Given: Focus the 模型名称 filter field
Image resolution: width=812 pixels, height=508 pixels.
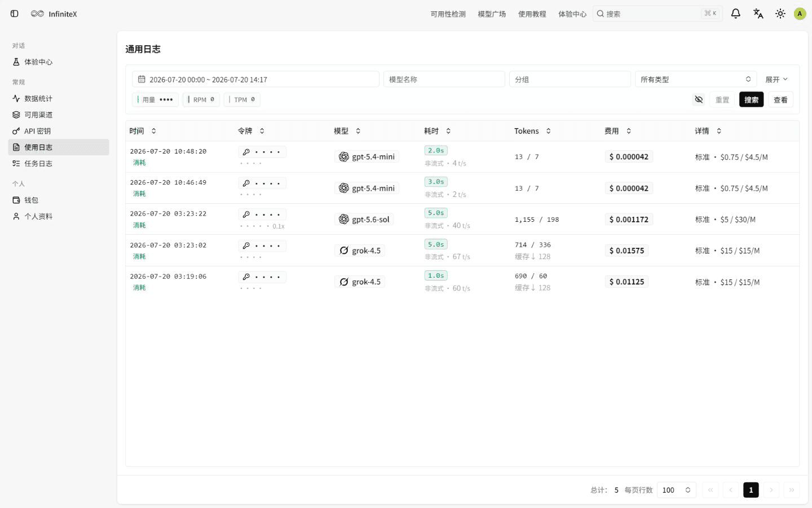Looking at the screenshot, I should coord(444,80).
